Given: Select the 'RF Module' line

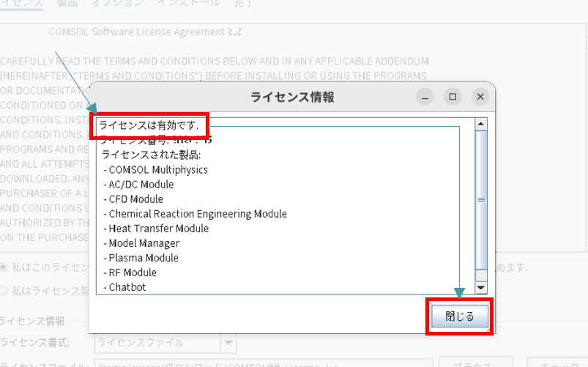Looking at the screenshot, I should [x=130, y=273].
